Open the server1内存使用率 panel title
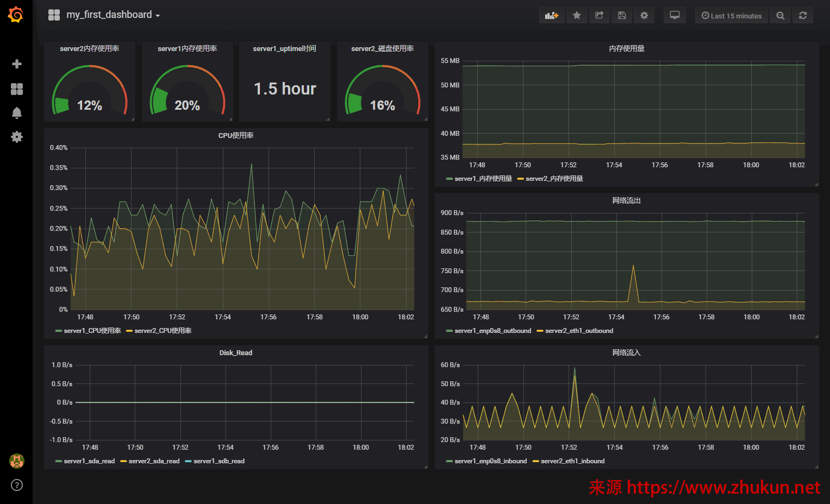 click(x=188, y=48)
